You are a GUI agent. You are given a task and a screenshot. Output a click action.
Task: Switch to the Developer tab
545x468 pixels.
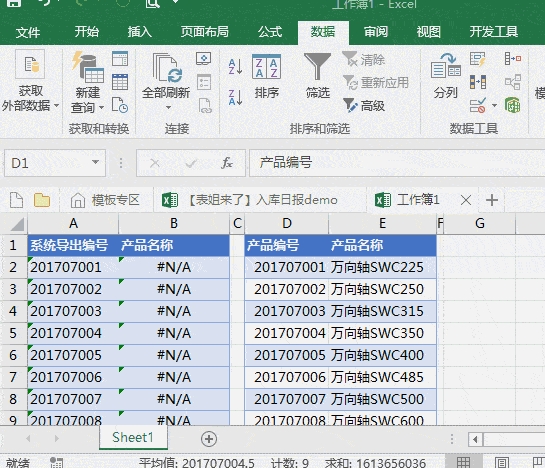[x=494, y=32]
